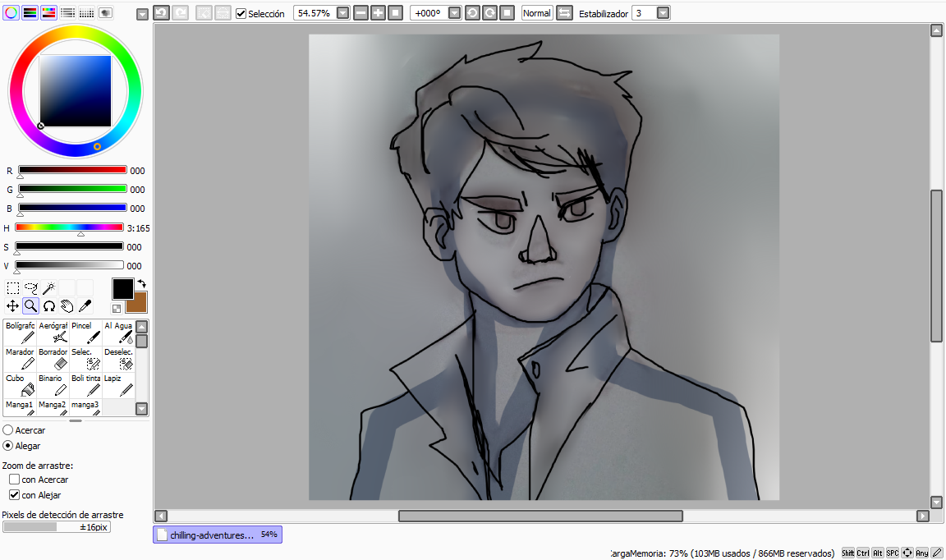
Task: Rotate canvas clockwise button
Action: pyautogui.click(x=490, y=12)
